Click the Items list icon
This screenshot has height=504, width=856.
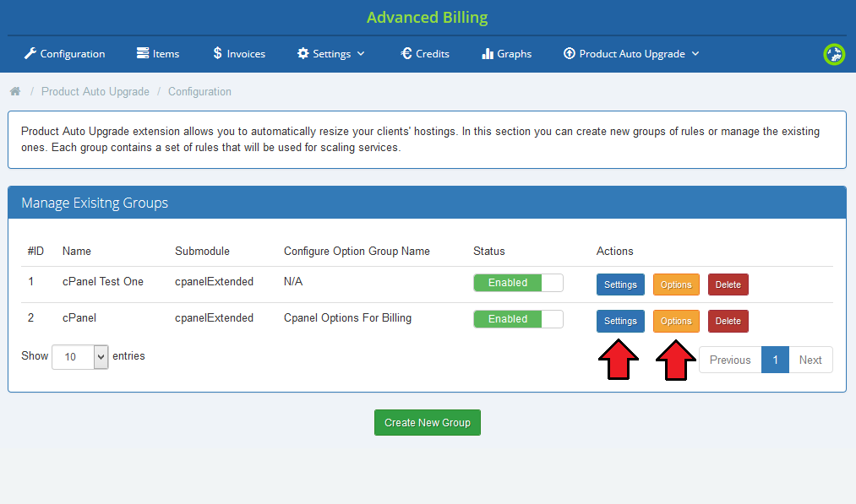[143, 53]
